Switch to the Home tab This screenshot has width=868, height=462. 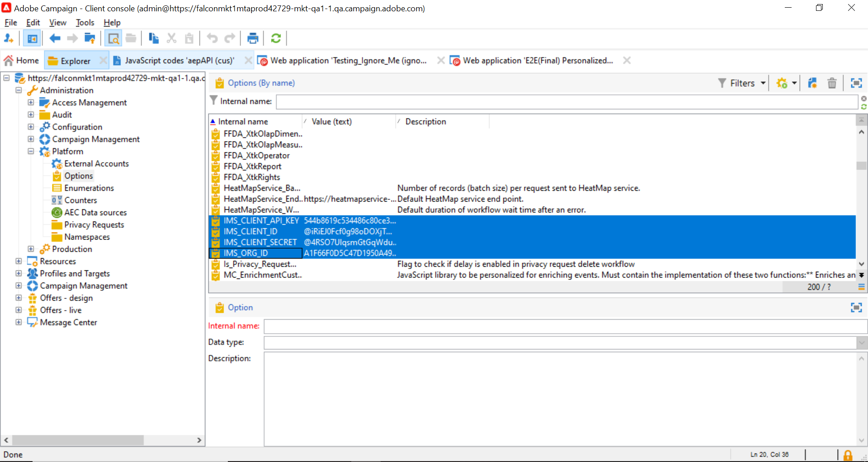21,61
